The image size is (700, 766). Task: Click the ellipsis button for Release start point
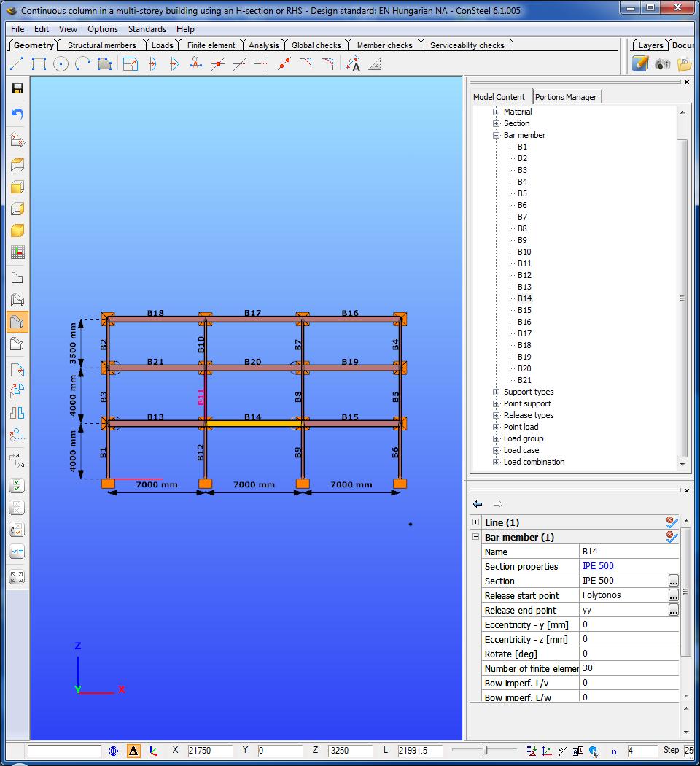pyautogui.click(x=674, y=595)
